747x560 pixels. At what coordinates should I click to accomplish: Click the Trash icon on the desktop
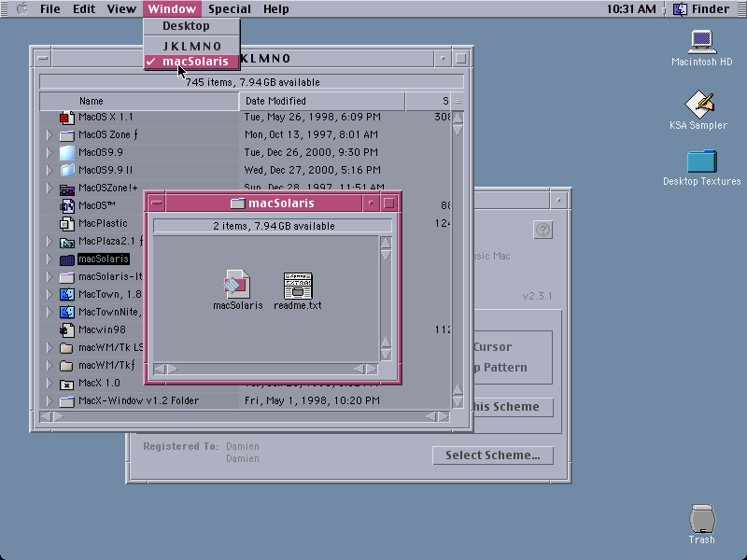(702, 519)
